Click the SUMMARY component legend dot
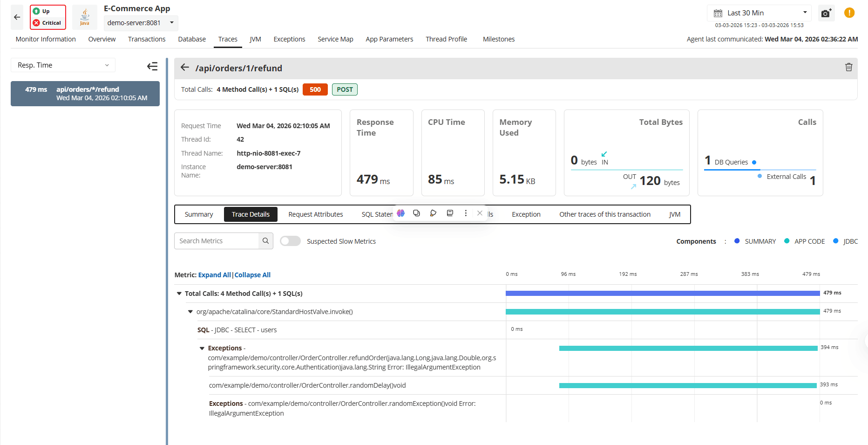The image size is (868, 445). pyautogui.click(x=737, y=241)
